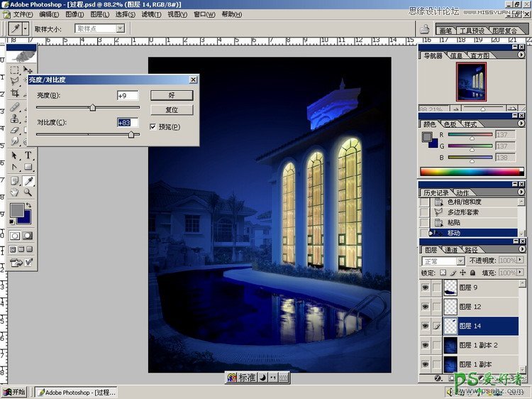
Task: Open the opacity 不透明度 arrow flyout
Action: click(521, 261)
